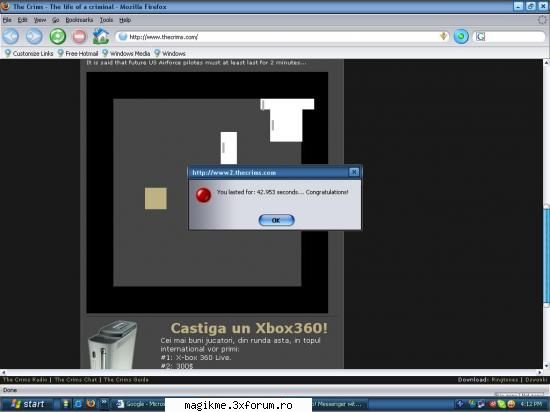Open the Tools menu
Screen dimensions: 550x412
pyautogui.click(x=106, y=20)
